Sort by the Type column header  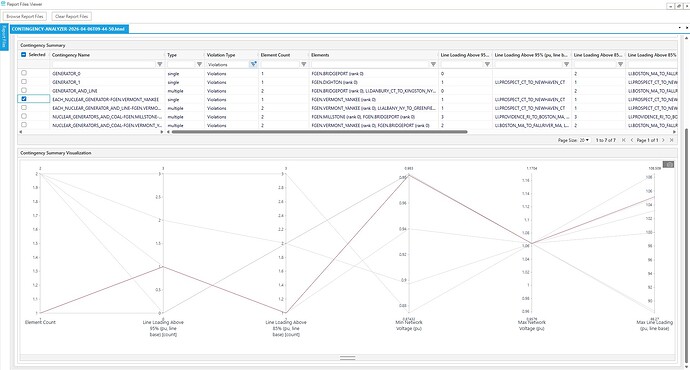click(x=172, y=55)
